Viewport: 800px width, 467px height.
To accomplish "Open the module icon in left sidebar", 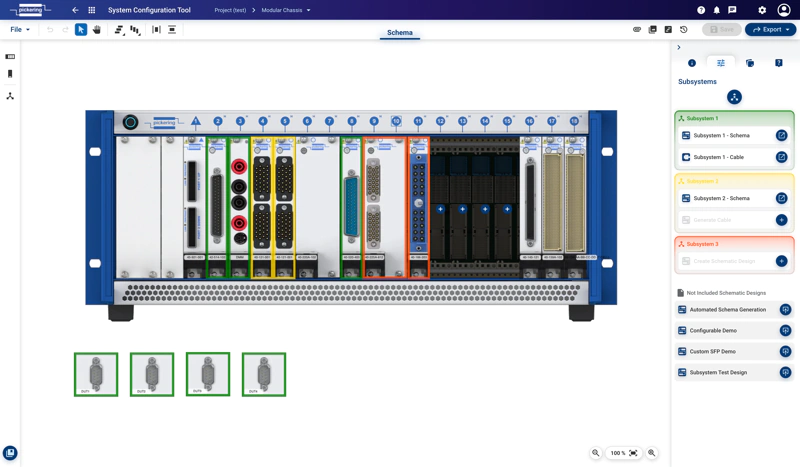I will point(10,74).
